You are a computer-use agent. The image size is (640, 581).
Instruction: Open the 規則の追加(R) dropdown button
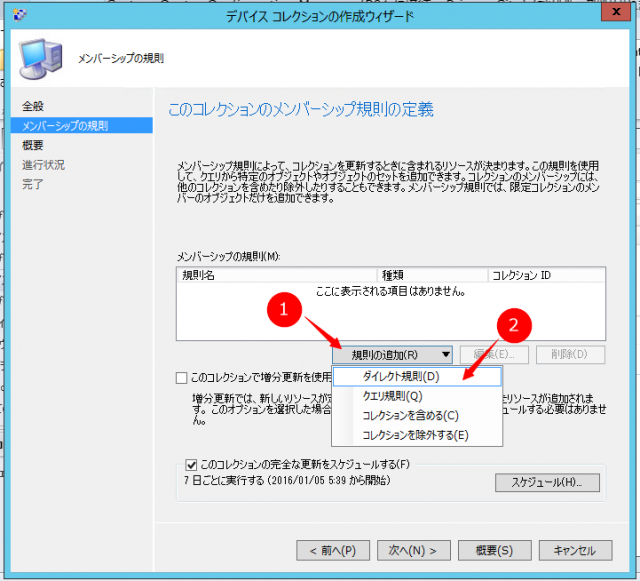coord(392,354)
